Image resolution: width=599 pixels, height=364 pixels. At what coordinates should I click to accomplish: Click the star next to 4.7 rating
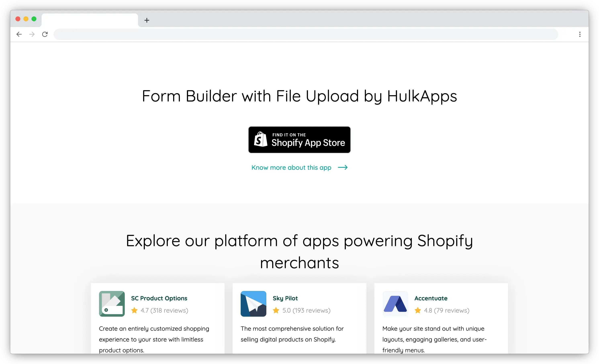point(134,310)
